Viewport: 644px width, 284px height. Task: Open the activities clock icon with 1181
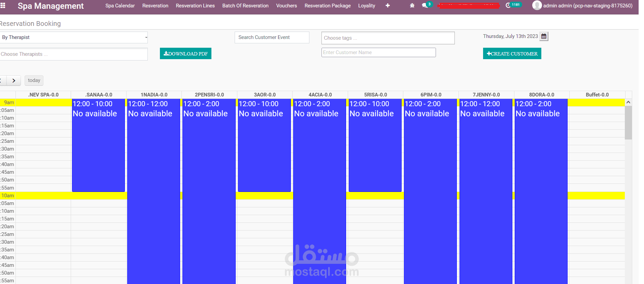click(508, 5)
